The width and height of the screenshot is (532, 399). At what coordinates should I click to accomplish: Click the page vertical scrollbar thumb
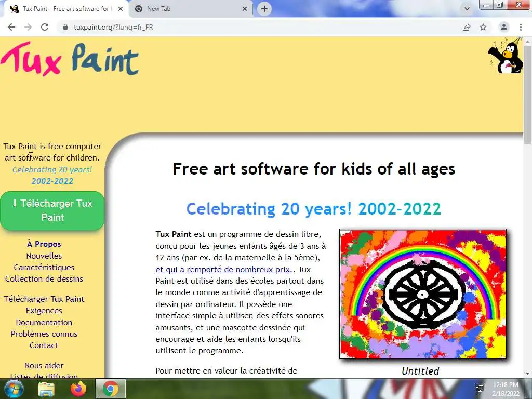click(528, 94)
